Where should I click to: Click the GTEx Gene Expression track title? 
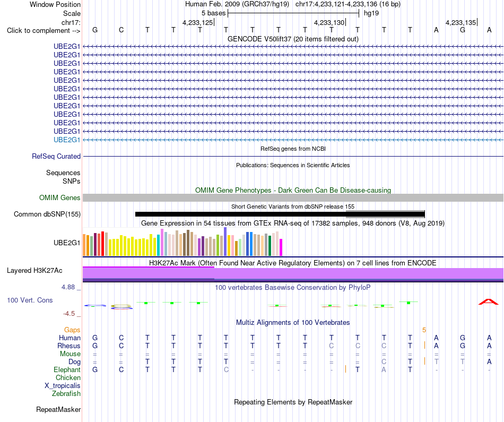293,223
